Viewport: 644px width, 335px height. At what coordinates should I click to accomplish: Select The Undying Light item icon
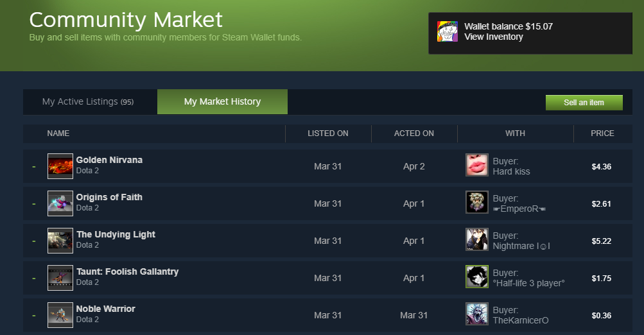pyautogui.click(x=60, y=241)
